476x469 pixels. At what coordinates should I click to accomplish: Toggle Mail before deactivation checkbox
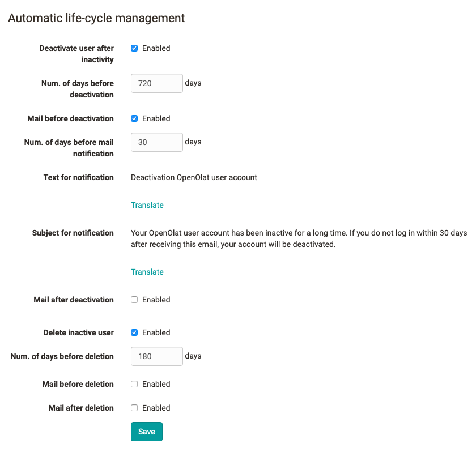coord(134,118)
